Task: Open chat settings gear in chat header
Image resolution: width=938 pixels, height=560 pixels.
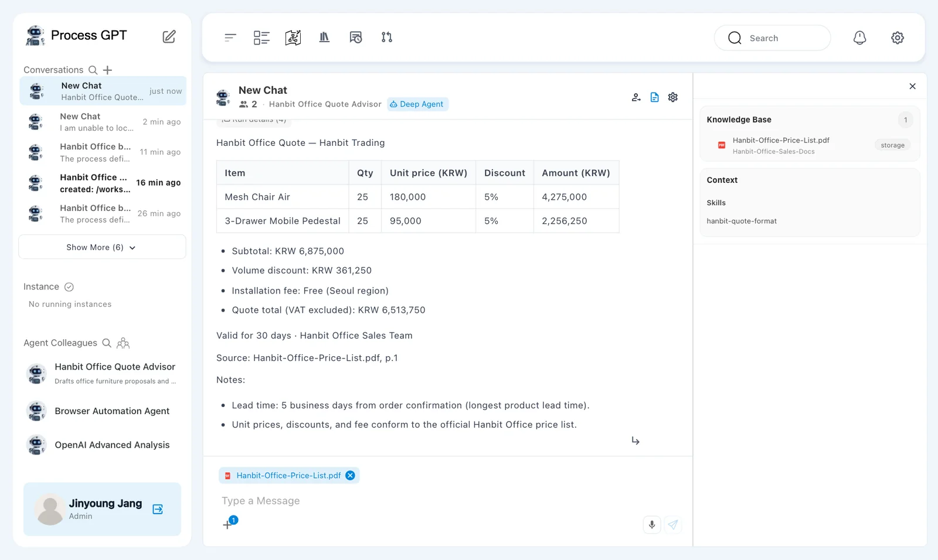Action: tap(673, 97)
